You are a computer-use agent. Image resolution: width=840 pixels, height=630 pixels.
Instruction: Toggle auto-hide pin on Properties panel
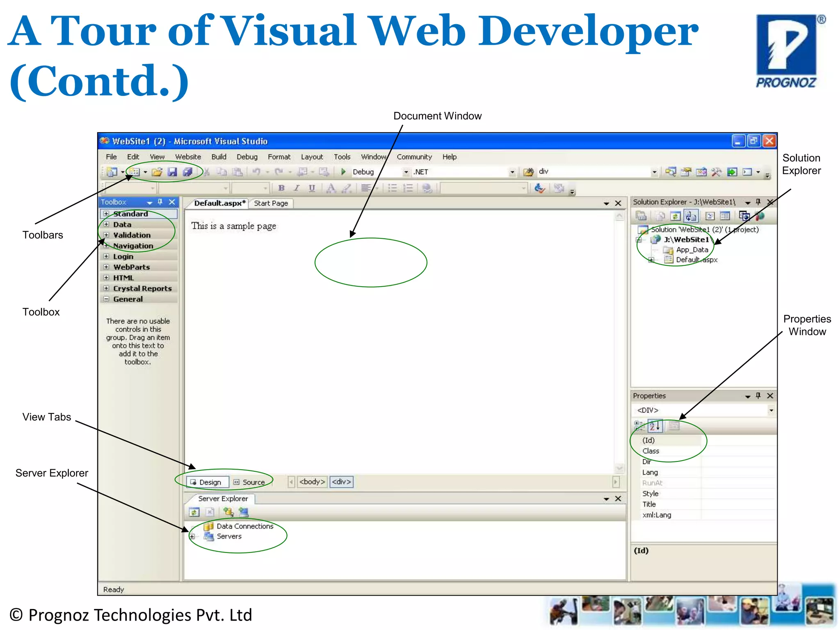[x=758, y=395]
